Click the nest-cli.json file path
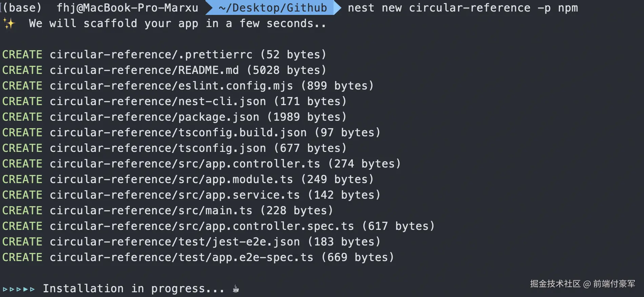 coord(158,101)
